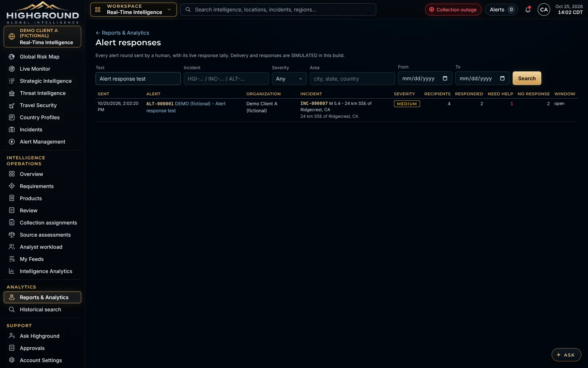Screen dimensions: 588x368
Task: Click the Account Settings gear icon
Action: pyautogui.click(x=12, y=360)
